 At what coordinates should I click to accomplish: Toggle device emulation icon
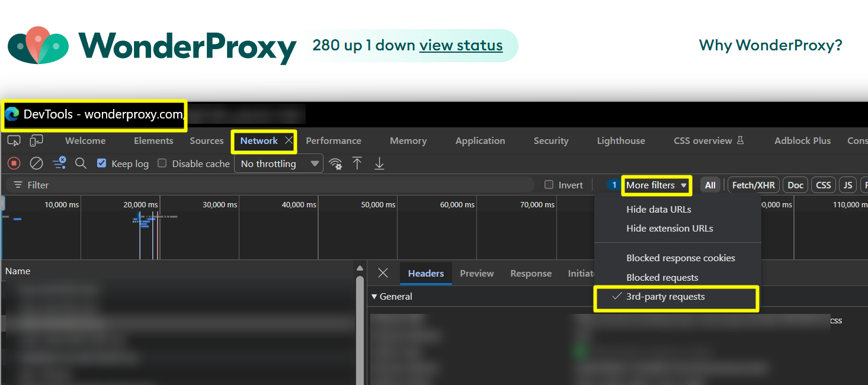coord(37,140)
